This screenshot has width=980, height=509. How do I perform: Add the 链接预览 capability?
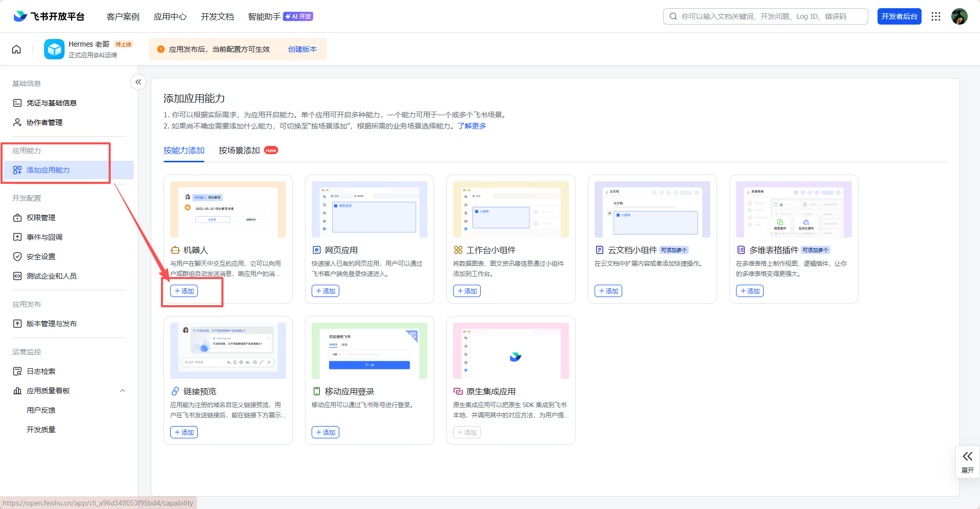coord(184,432)
